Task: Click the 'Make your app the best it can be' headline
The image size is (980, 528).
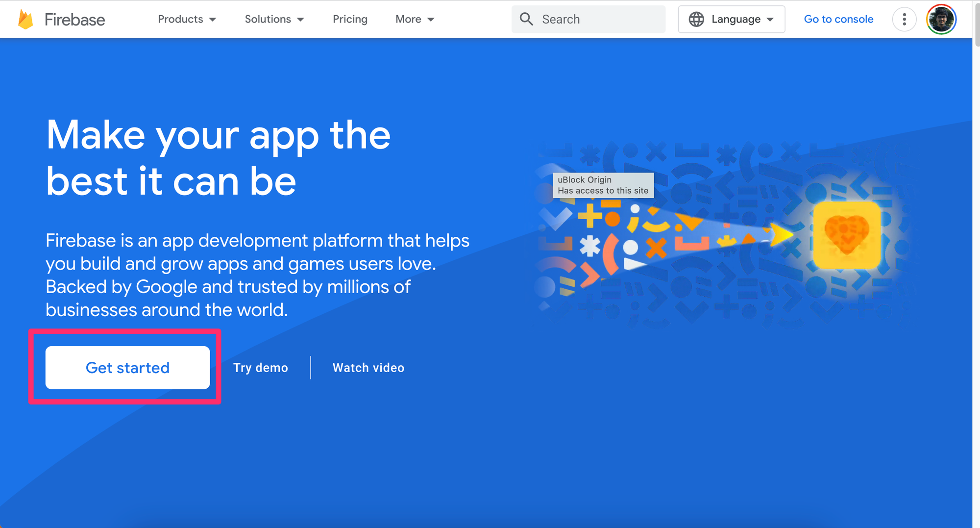Action: (x=218, y=158)
